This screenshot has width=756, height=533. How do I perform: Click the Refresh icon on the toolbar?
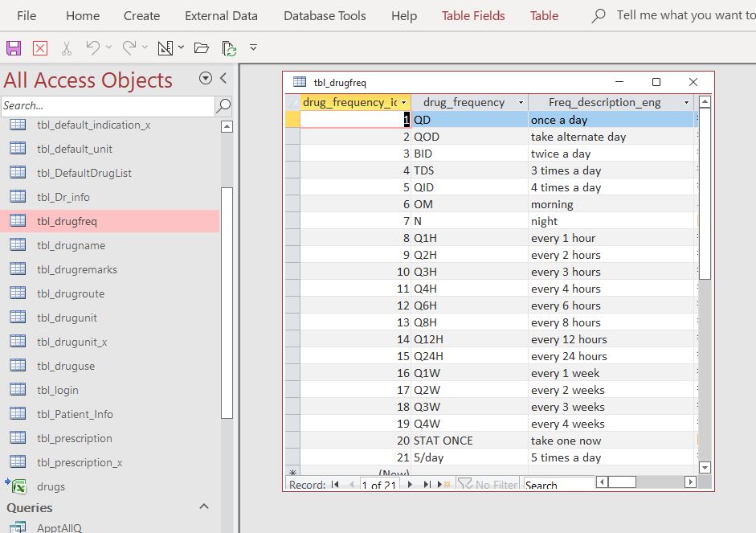click(228, 48)
